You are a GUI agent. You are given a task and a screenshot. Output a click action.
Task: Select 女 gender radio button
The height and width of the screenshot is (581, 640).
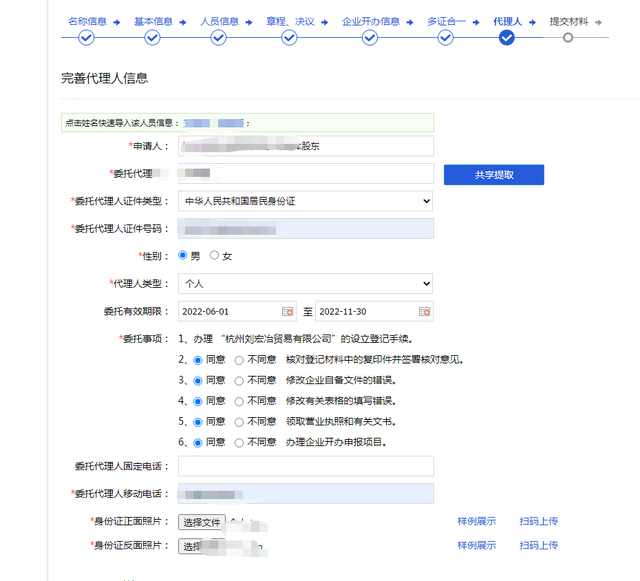[x=214, y=256]
